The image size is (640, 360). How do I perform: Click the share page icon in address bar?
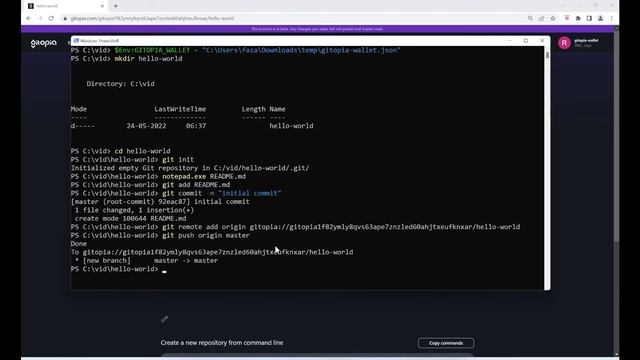tap(542, 18)
